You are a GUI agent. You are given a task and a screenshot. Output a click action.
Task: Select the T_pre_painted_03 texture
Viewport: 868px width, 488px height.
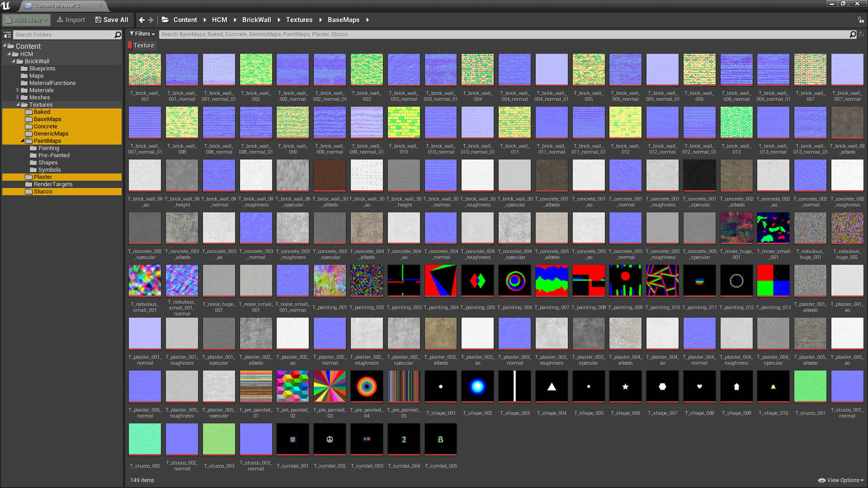330,386
